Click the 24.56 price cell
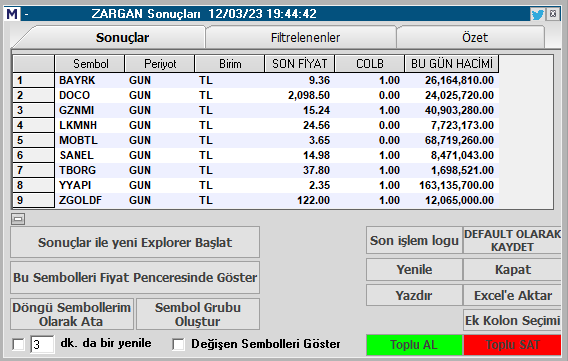The image size is (568, 361). (300, 125)
